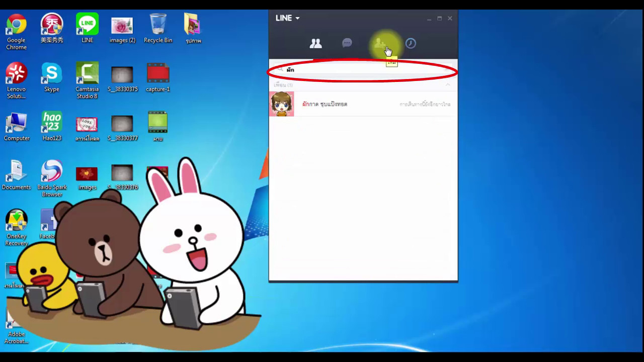Open the Timeline clock icon in LINE
The image size is (644, 362).
click(411, 43)
